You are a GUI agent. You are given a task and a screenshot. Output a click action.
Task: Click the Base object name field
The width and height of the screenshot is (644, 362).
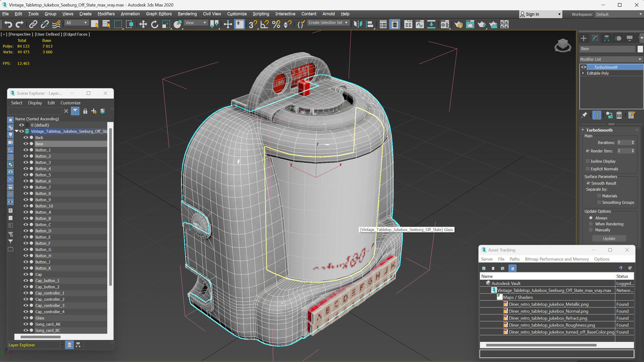coord(608,49)
